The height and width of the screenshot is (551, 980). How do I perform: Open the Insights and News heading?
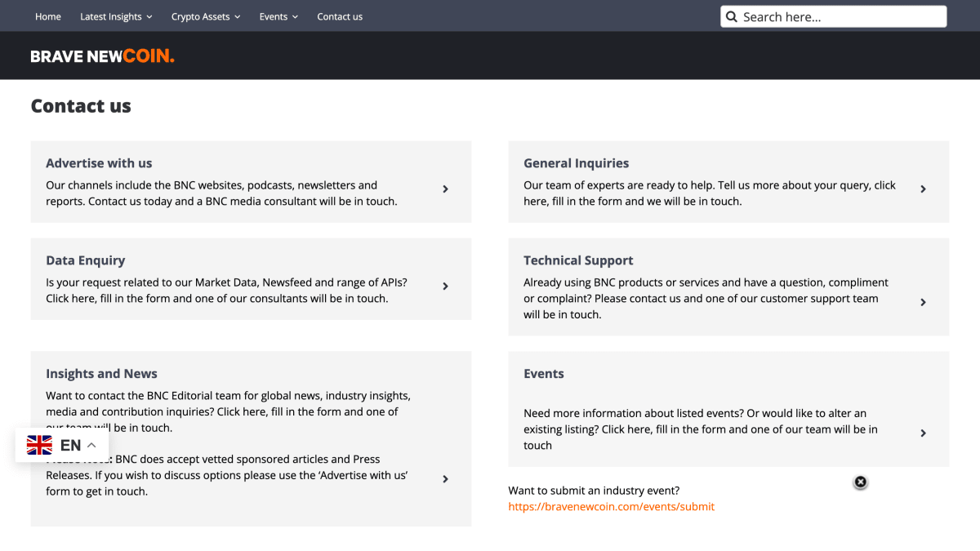click(x=101, y=374)
